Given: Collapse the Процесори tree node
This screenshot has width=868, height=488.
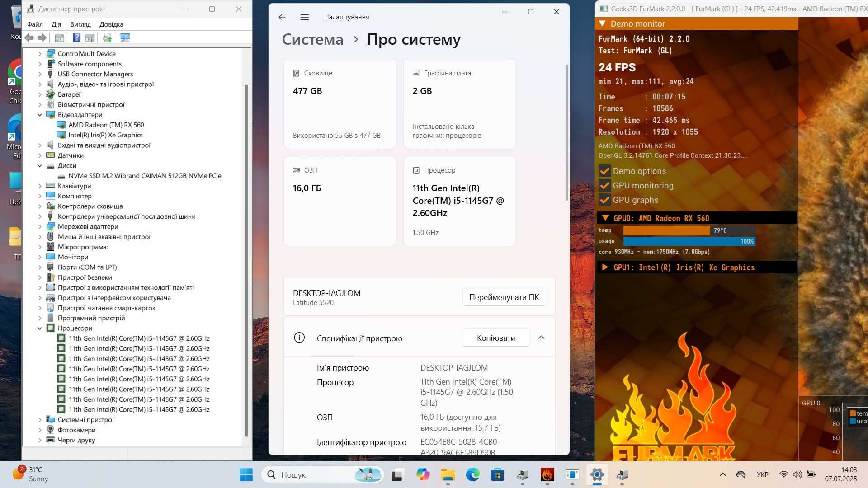Looking at the screenshot, I should click(40, 328).
